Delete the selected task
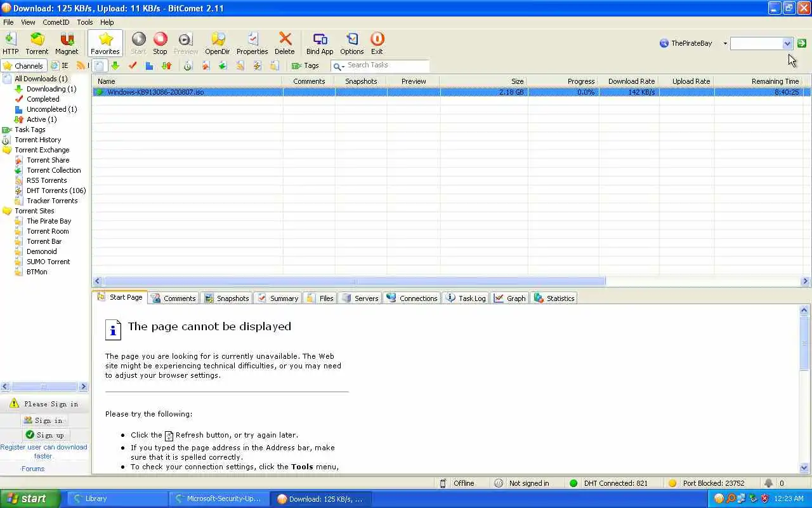This screenshot has height=508, width=812. 285,43
